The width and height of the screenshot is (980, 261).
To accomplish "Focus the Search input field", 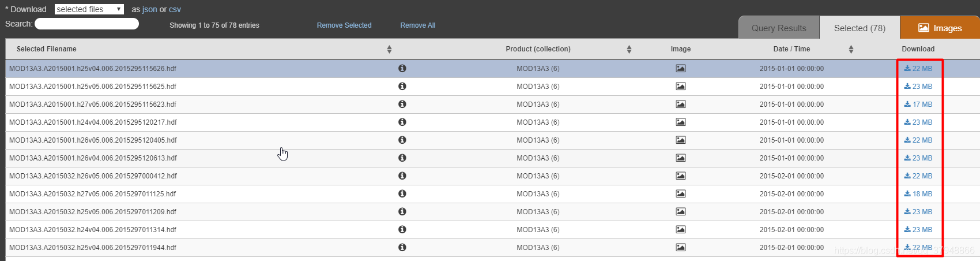I will 86,24.
